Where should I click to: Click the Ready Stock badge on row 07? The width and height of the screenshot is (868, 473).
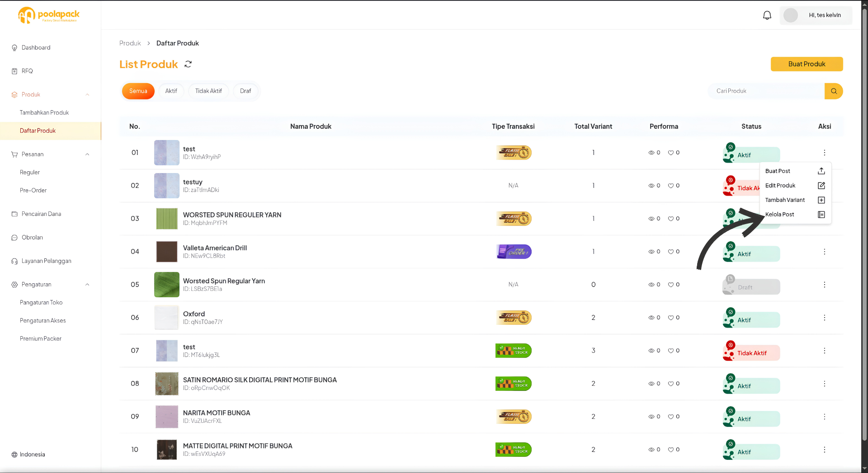pos(514,351)
